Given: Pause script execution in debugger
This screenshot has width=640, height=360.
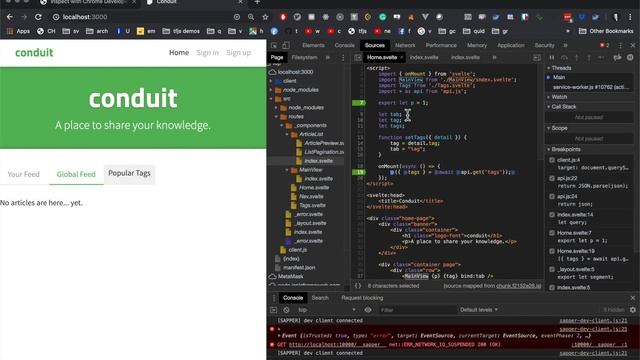Looking at the screenshot, I should pos(551,58).
